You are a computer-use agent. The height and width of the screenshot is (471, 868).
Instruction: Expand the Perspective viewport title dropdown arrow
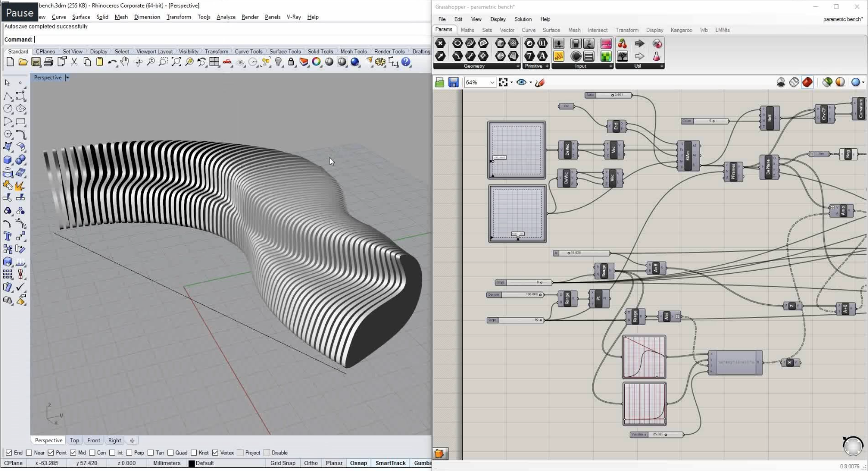tap(67, 78)
